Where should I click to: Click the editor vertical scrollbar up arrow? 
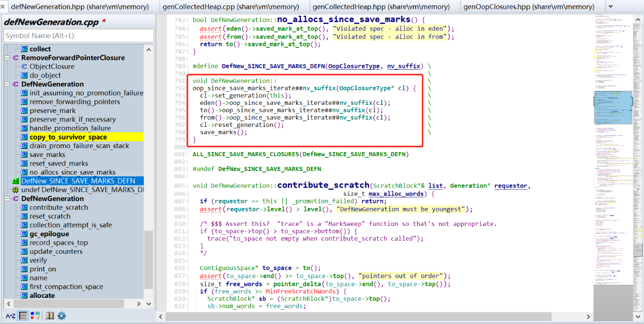click(x=638, y=19)
